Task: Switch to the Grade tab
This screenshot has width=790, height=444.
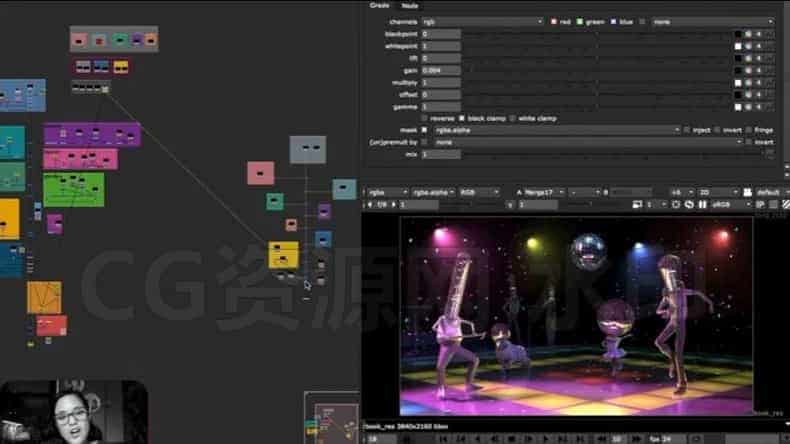Action: (x=379, y=6)
